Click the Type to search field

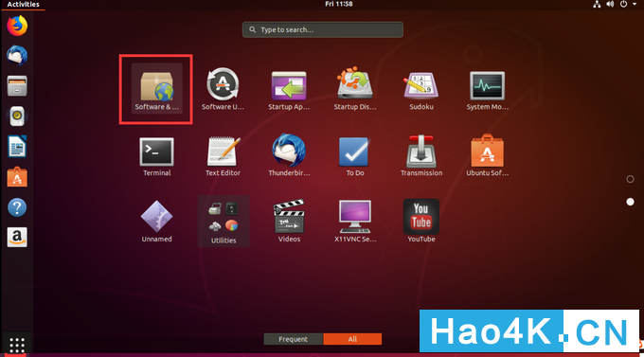tap(322, 29)
